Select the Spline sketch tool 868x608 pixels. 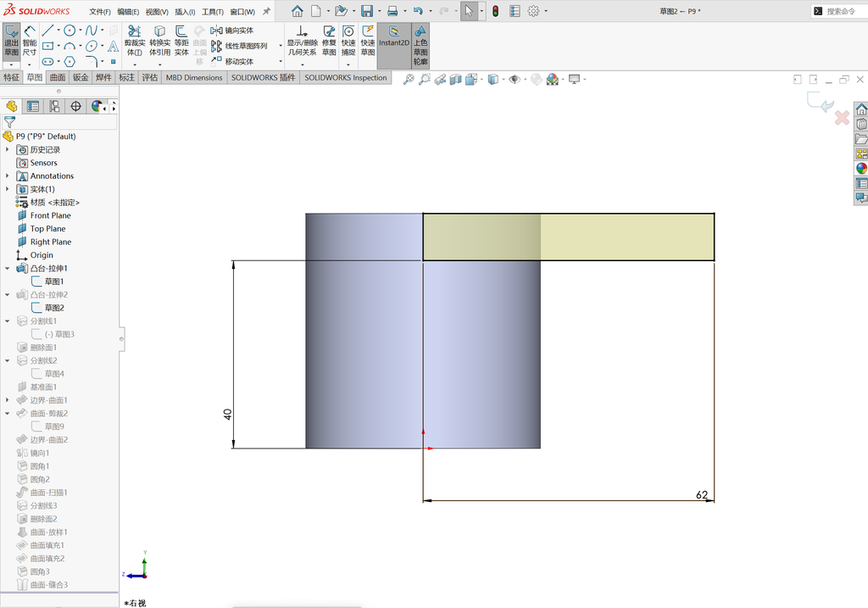tap(92, 31)
